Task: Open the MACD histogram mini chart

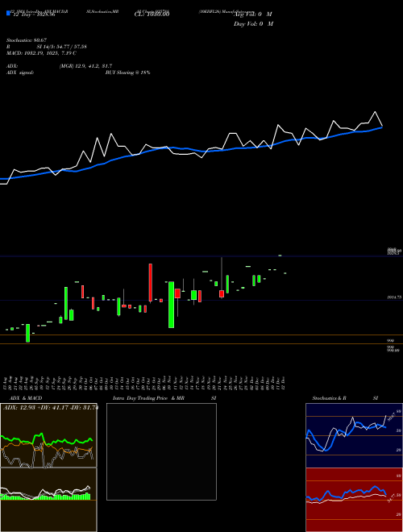Action: point(48,500)
